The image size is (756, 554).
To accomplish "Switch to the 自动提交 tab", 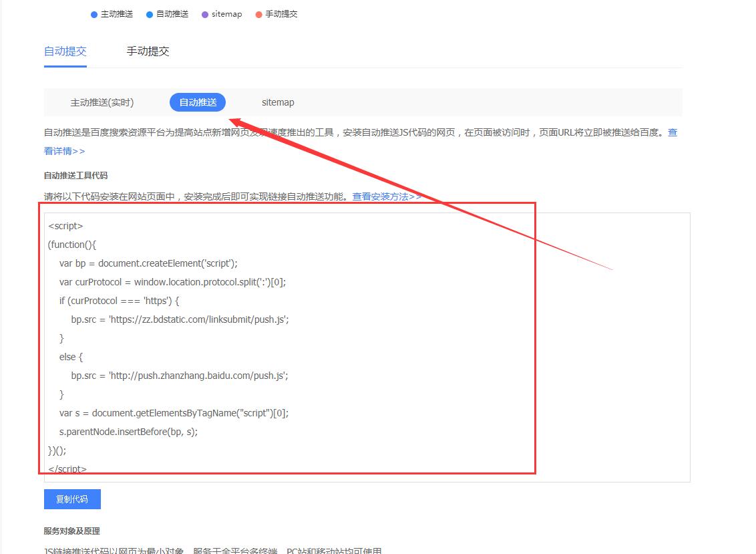I will pyautogui.click(x=65, y=51).
